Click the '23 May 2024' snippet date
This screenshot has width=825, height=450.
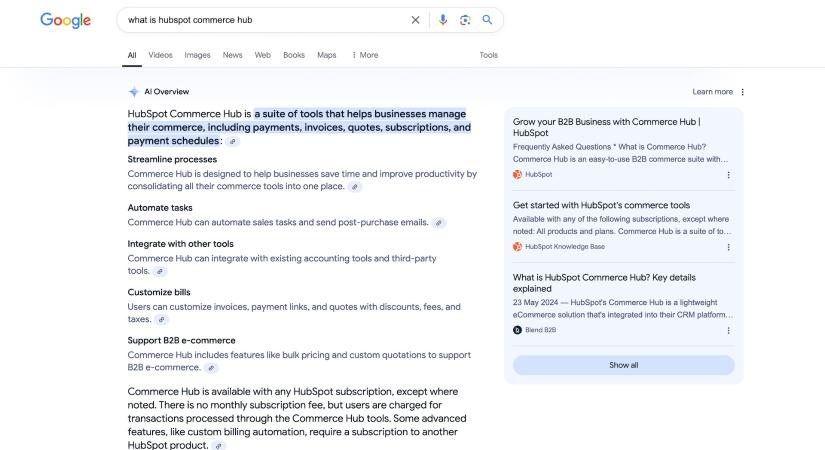click(535, 303)
